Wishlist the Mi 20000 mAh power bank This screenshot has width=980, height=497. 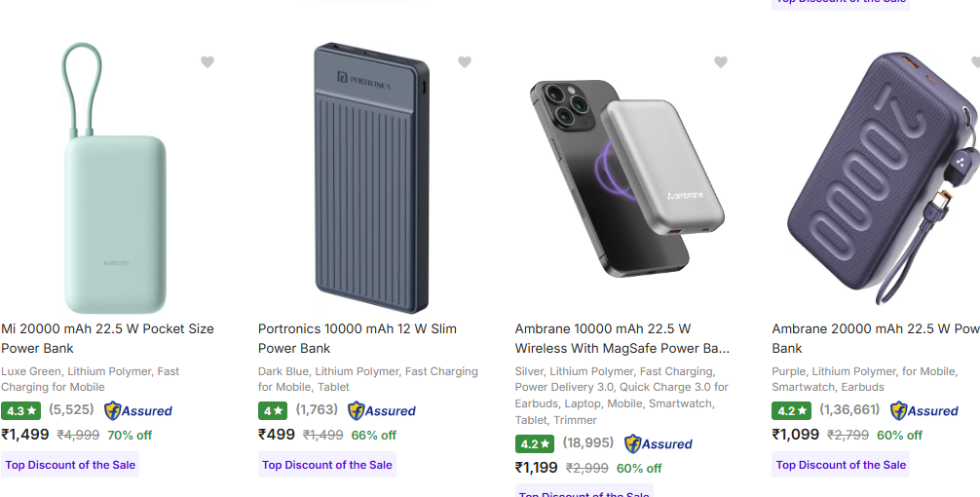coord(207,62)
